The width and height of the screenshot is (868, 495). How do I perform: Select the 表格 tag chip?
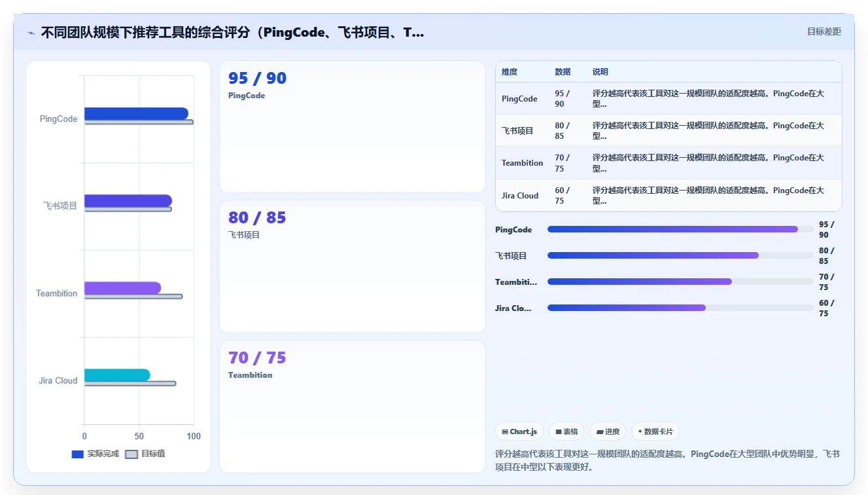click(x=566, y=431)
